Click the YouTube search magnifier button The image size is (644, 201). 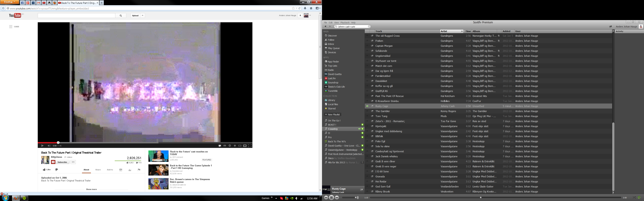coord(121,15)
